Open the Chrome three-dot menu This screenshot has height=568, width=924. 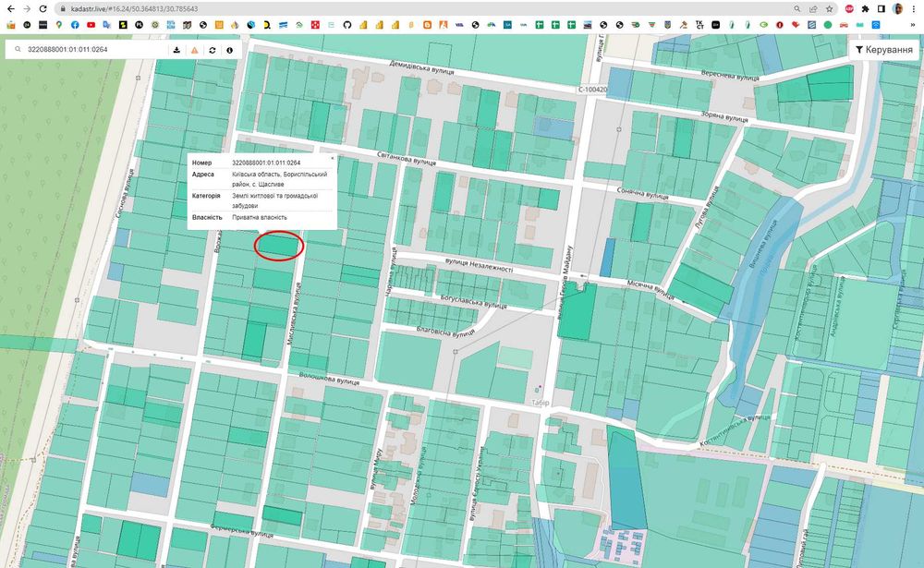(914, 8)
